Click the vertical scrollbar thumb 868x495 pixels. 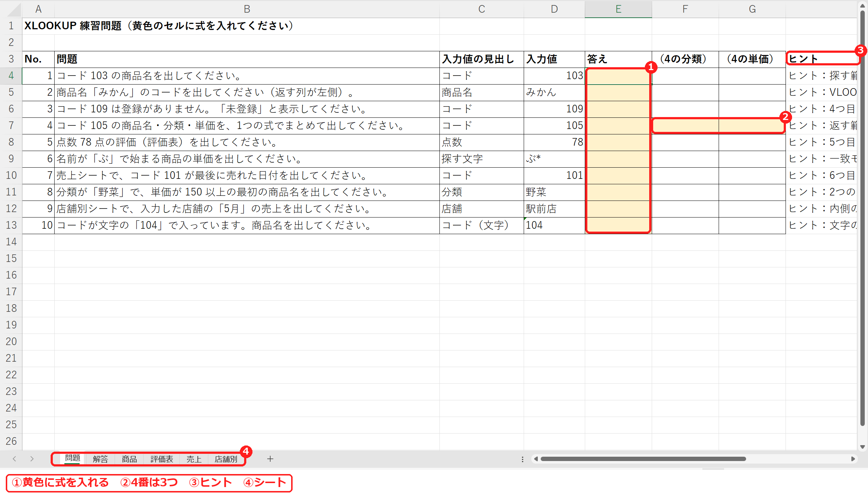863,218
